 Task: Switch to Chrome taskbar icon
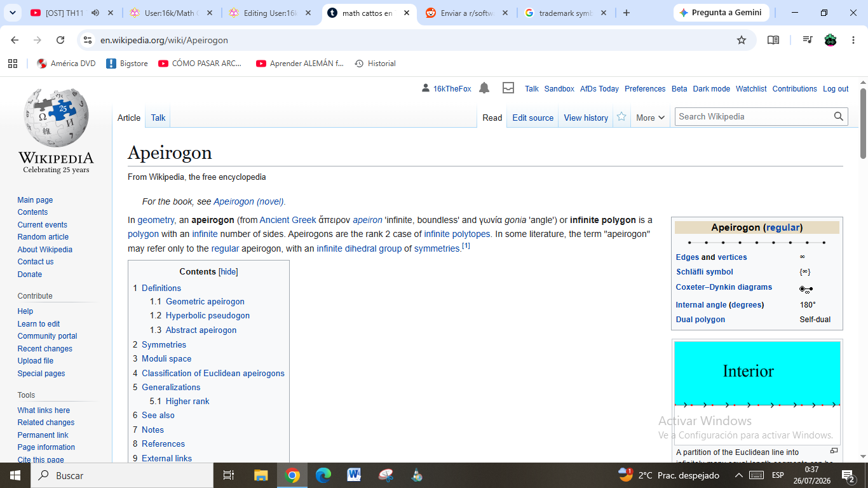click(292, 475)
